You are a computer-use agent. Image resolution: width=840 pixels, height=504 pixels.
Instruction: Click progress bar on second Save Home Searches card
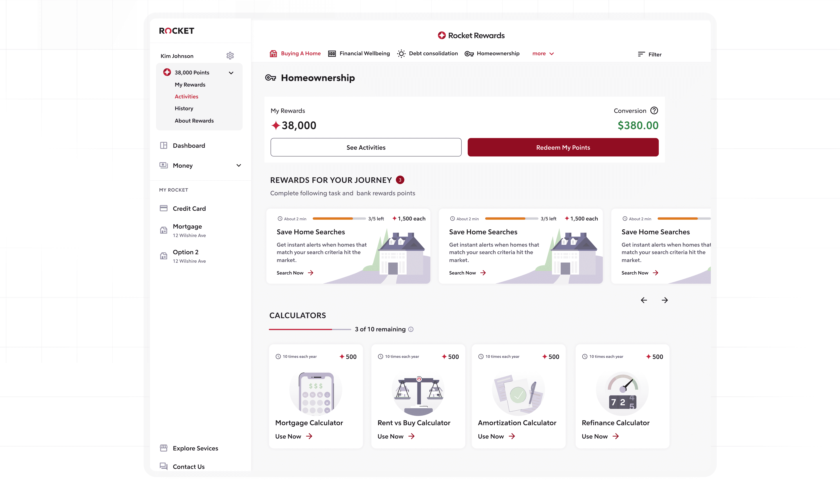pyautogui.click(x=512, y=219)
